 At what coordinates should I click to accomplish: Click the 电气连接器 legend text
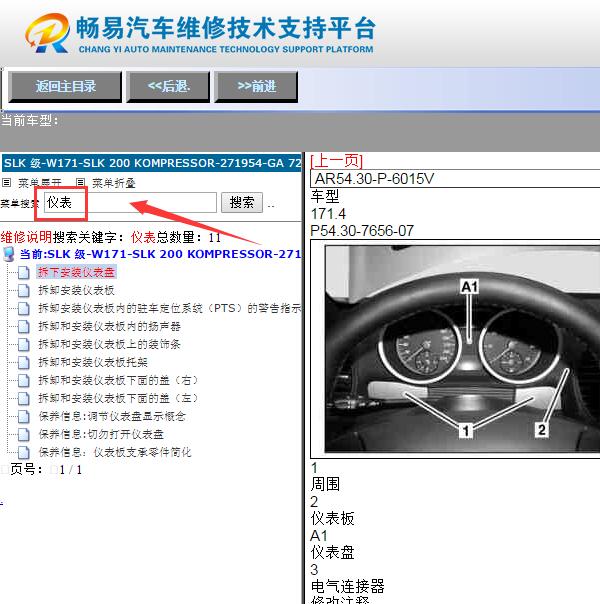(347, 586)
